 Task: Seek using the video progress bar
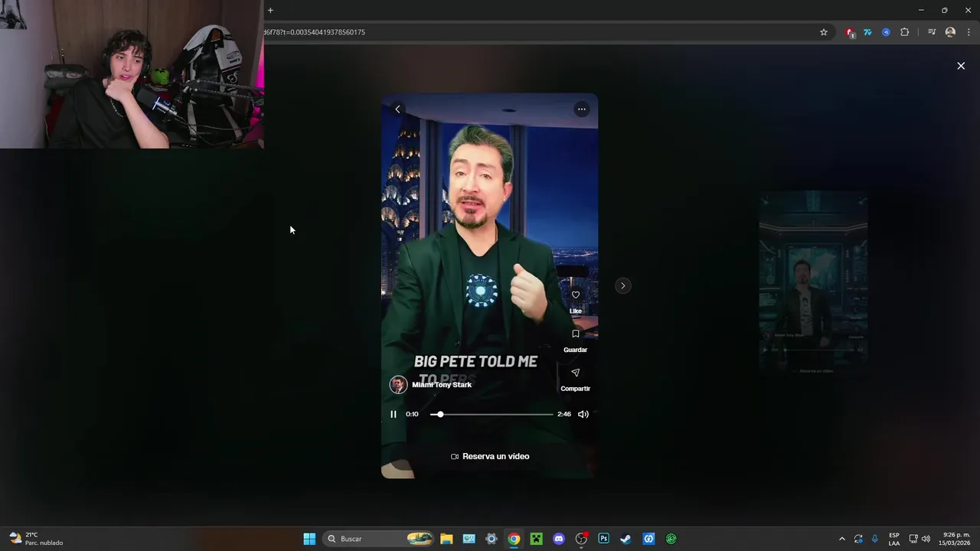pyautogui.click(x=492, y=414)
